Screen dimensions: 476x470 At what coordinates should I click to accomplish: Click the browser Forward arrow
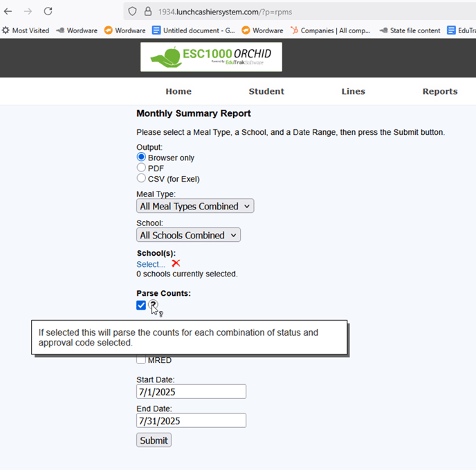28,12
